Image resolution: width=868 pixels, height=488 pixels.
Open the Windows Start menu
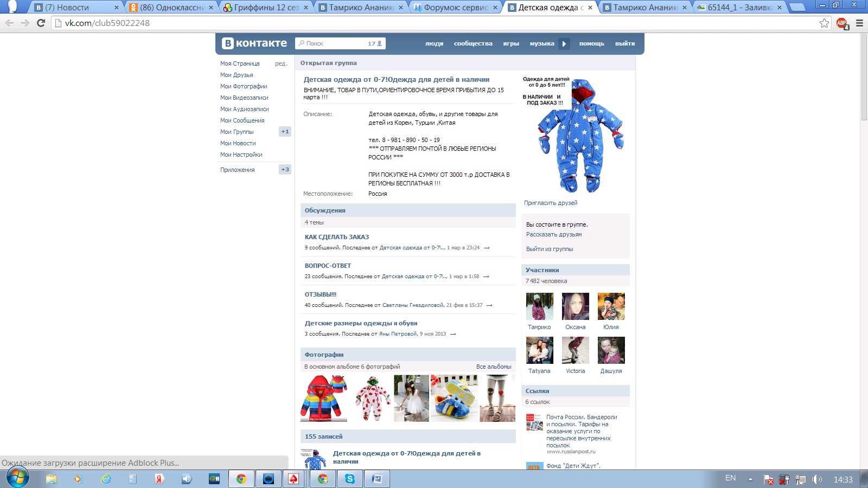[17, 478]
